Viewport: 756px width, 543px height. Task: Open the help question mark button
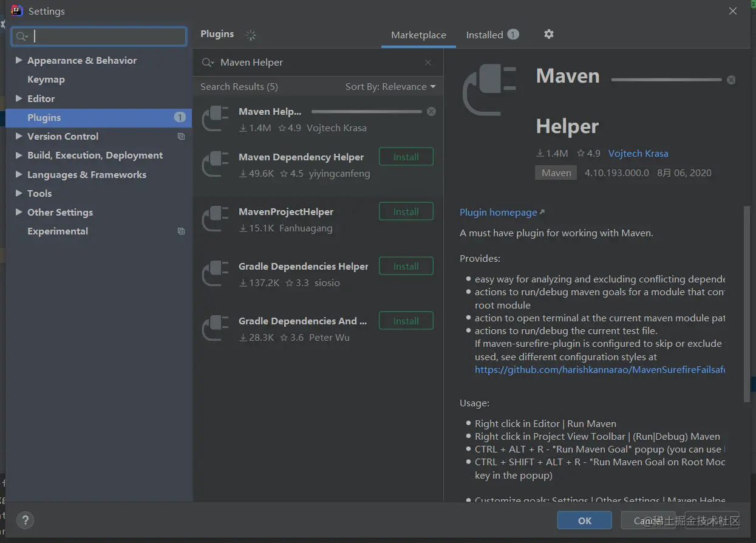tap(25, 520)
